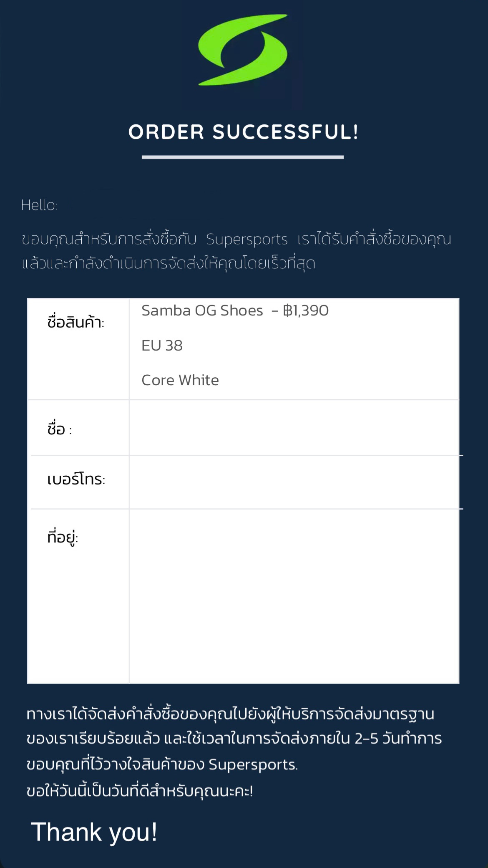488x868 pixels.
Task: Click the Supersports. mention in footer message
Action: (253, 765)
